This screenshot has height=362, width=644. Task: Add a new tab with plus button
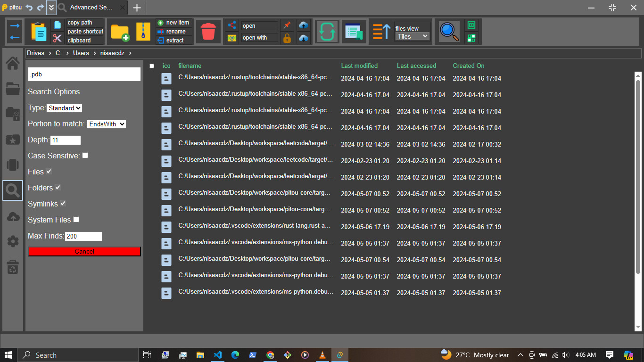137,8
